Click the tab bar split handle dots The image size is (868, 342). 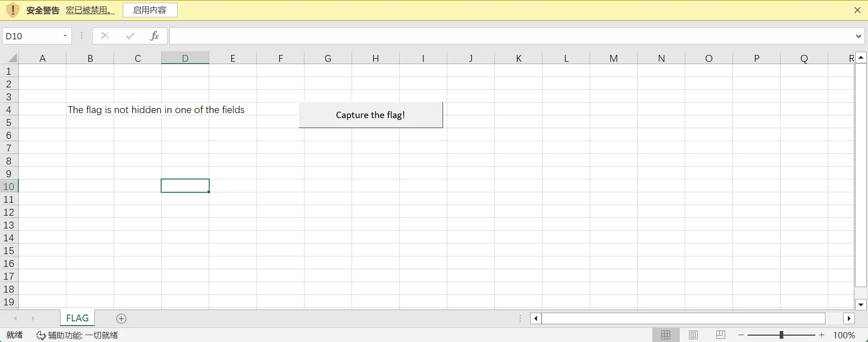(521, 318)
